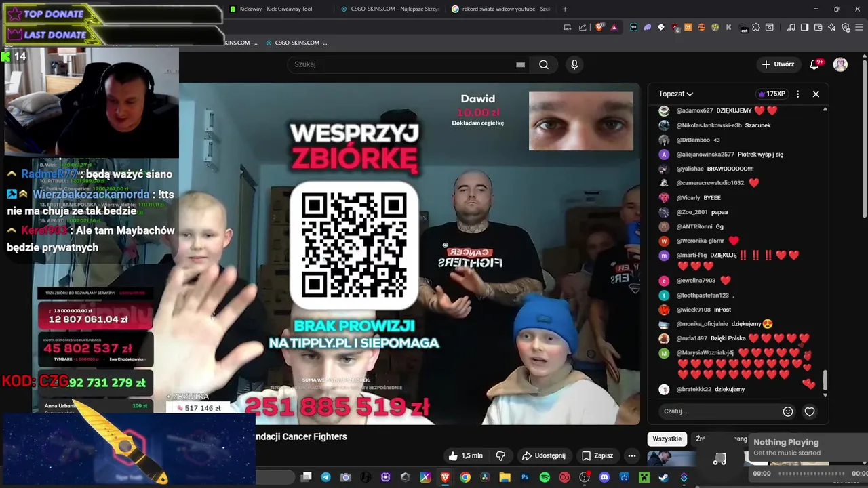This screenshot has width=868, height=488.
Task: Send a heart reaction in chat
Action: pos(810,411)
